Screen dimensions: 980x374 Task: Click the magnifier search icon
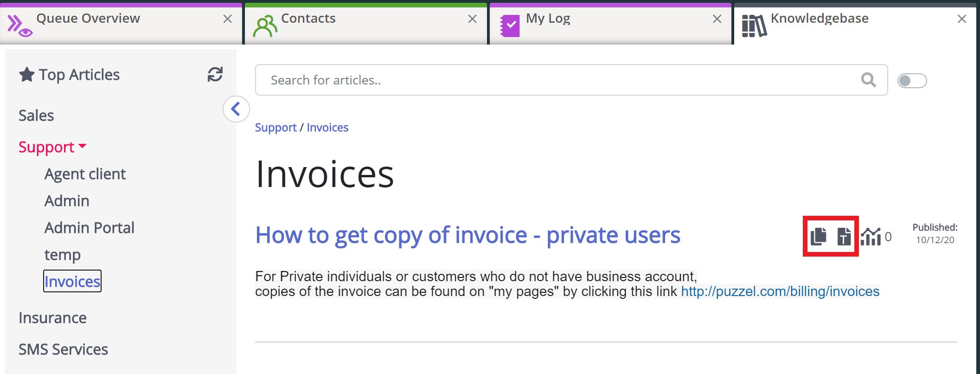pos(868,80)
